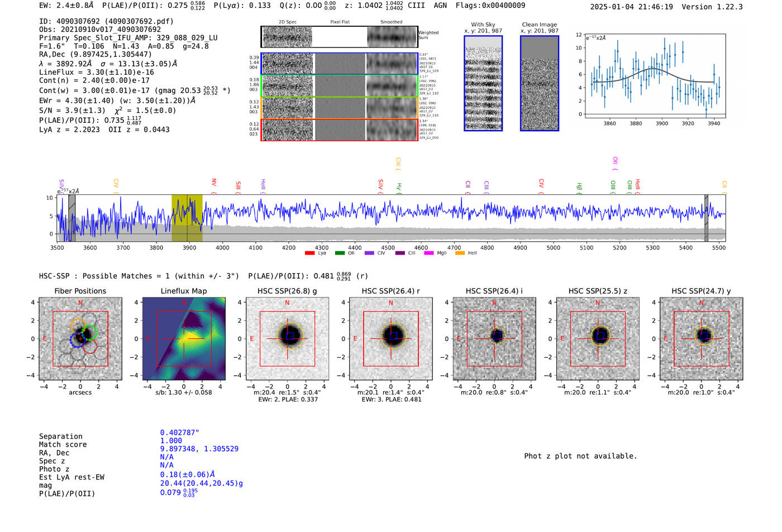The height and width of the screenshot is (532, 782).
Task: Select the blue-bordered fiber spectrum row
Action: [x=339, y=64]
